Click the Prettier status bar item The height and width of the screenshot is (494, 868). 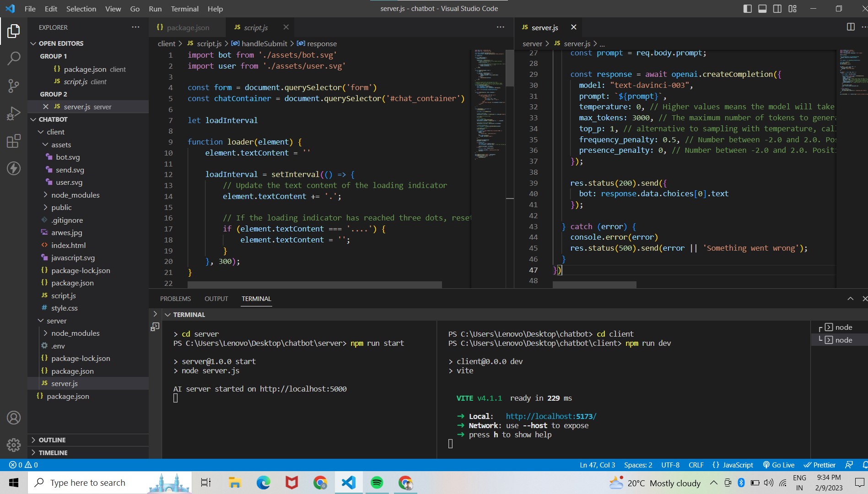819,465
